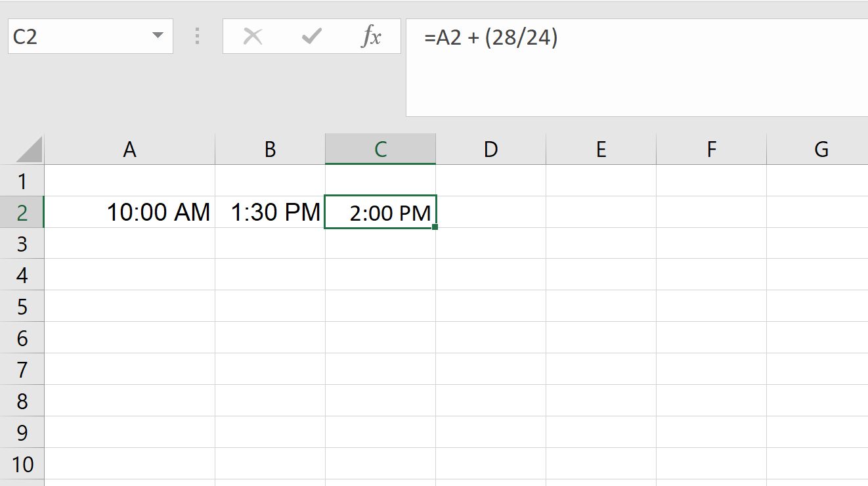
Task: Select row 5 header
Action: (x=22, y=307)
